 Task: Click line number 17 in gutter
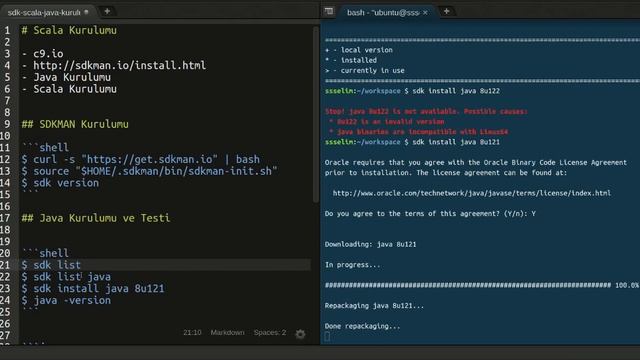pyautogui.click(x=5, y=218)
